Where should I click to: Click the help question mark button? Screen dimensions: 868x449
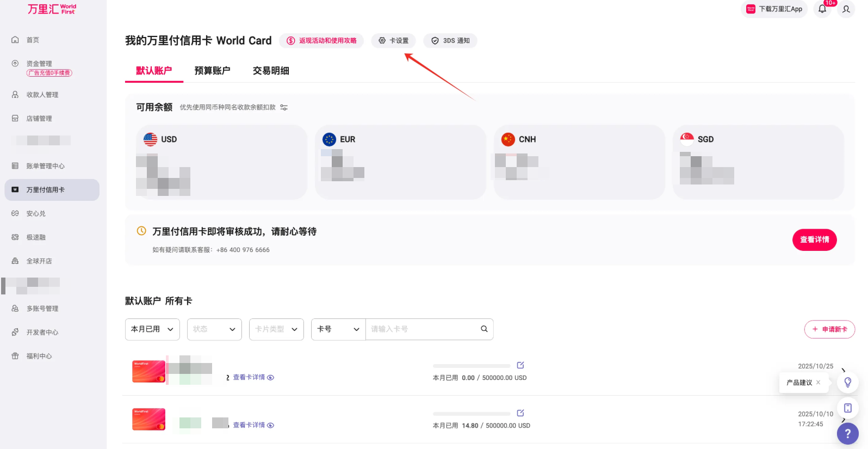(847, 434)
